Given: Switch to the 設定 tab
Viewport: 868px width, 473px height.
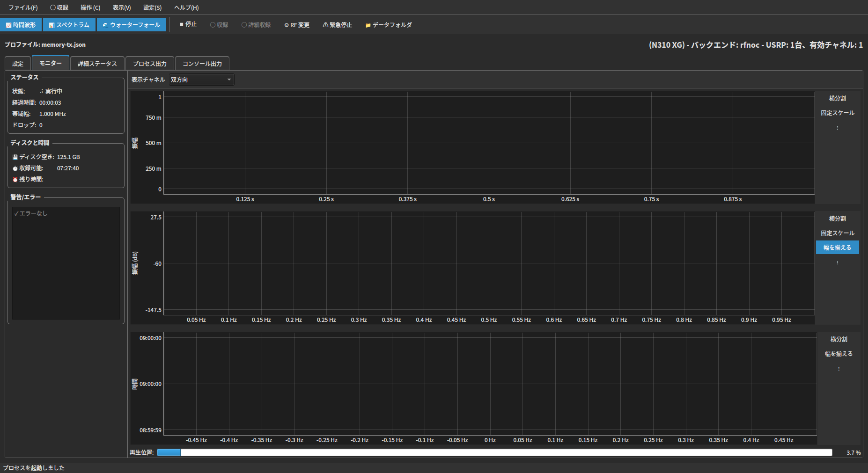Looking at the screenshot, I should [x=18, y=64].
